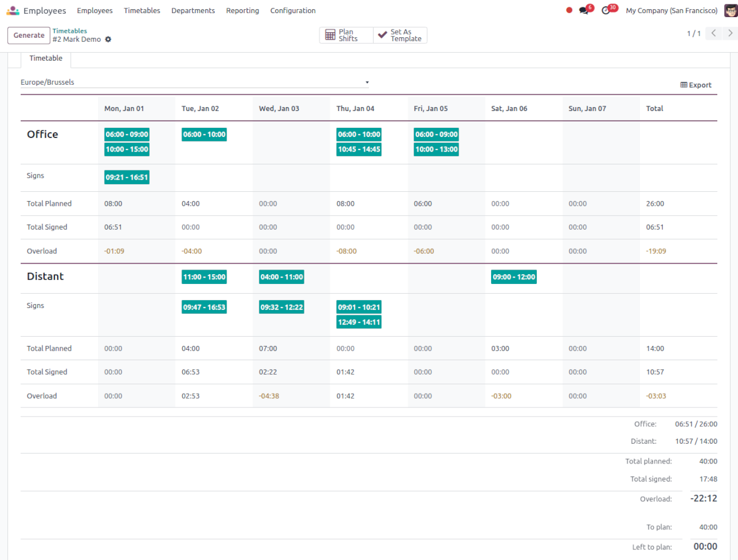
Task: Open Distant shift 11:00 - 15:00
Action: coord(204,277)
